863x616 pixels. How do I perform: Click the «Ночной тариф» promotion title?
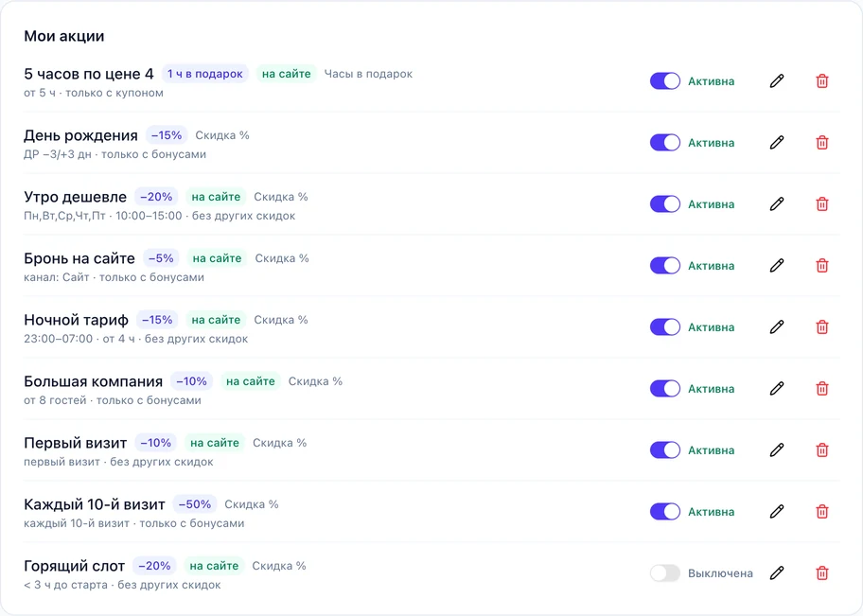(x=76, y=320)
